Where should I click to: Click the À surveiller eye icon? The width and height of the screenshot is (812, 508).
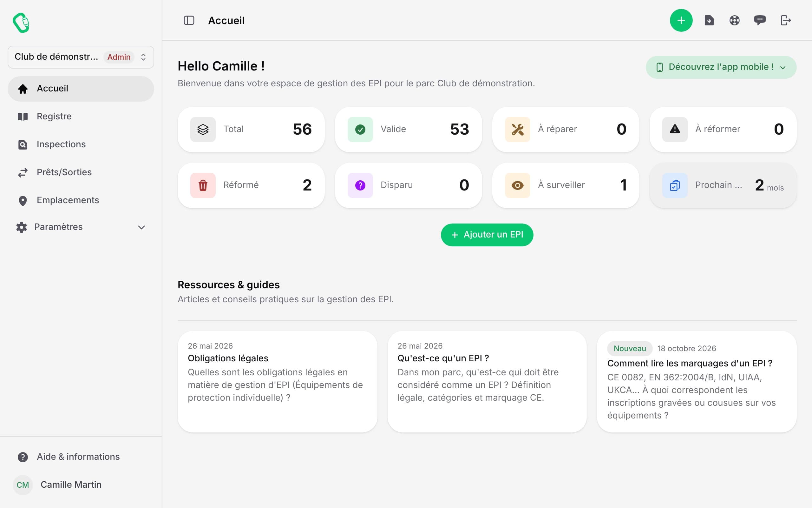click(x=517, y=185)
